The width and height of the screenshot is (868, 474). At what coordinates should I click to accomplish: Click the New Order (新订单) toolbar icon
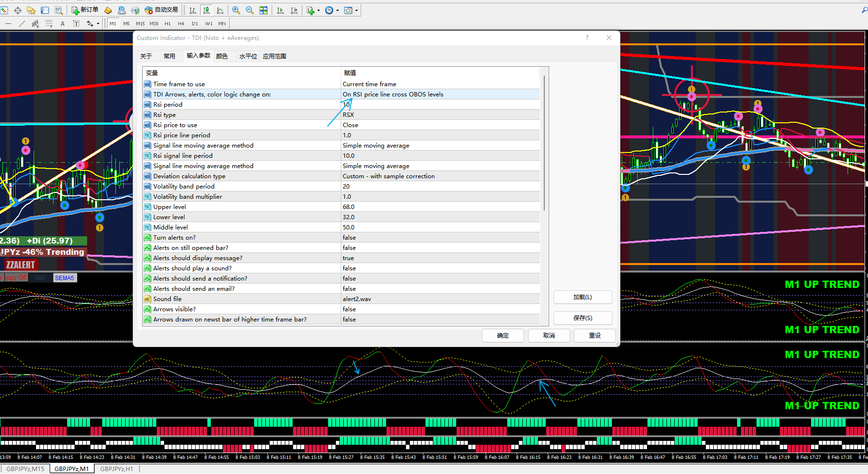[x=85, y=10]
